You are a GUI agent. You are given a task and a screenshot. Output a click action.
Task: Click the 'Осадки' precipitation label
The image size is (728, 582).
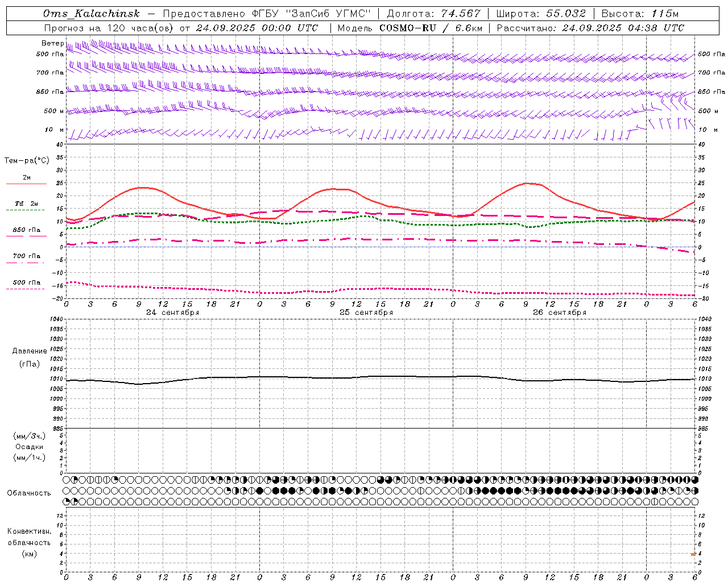click(30, 447)
